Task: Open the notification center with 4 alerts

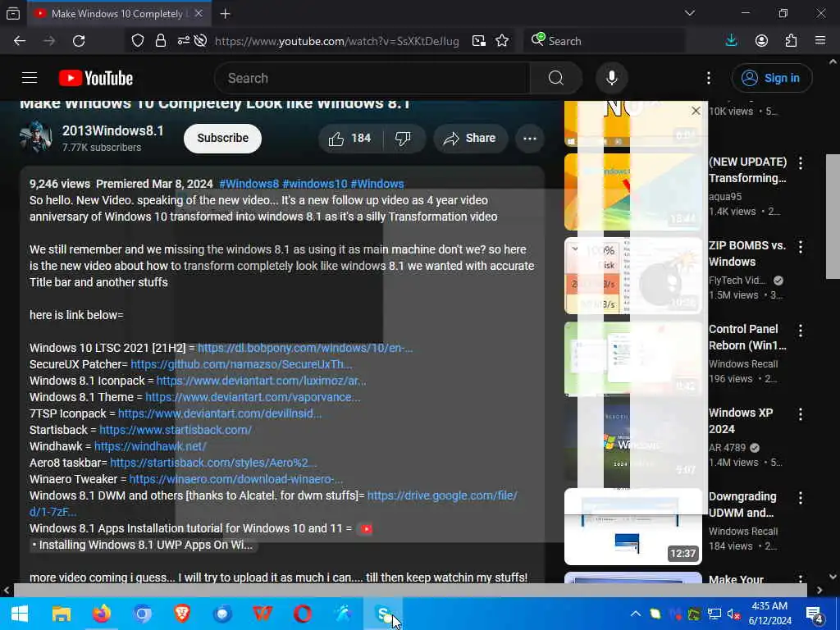Action: click(815, 614)
